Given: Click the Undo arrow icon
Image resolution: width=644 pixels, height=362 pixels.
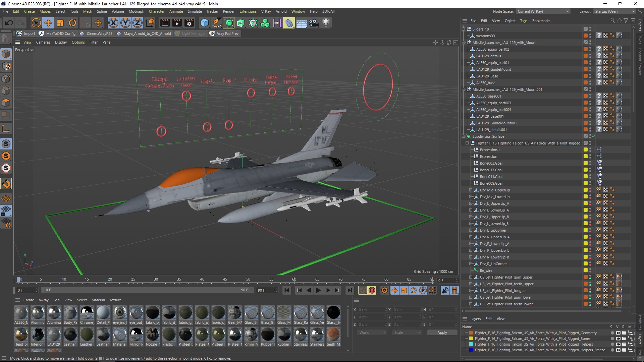Looking at the screenshot, I should [9, 23].
